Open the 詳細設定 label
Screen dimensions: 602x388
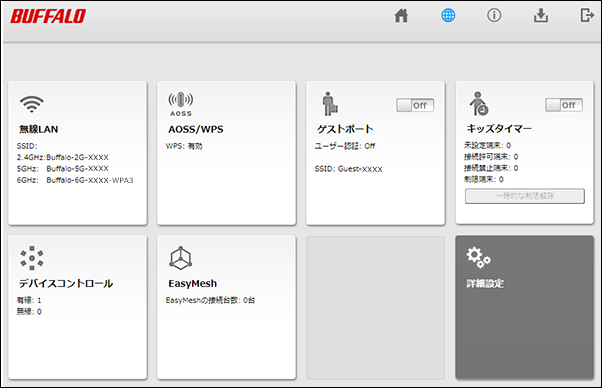pyautogui.click(x=485, y=284)
